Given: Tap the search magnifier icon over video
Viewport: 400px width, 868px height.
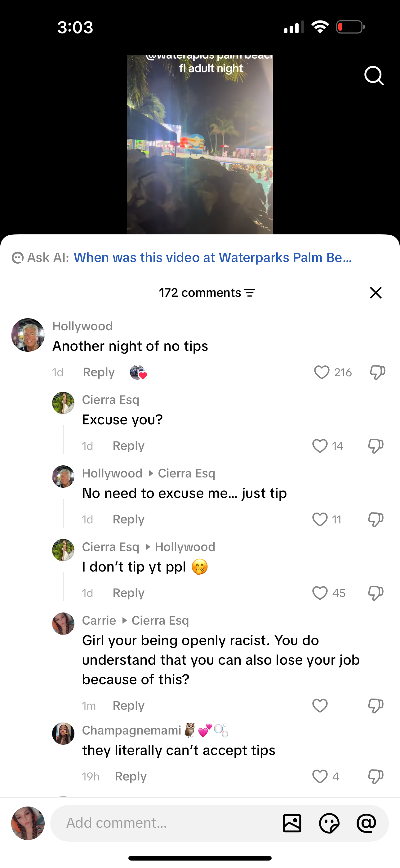Looking at the screenshot, I should [374, 75].
